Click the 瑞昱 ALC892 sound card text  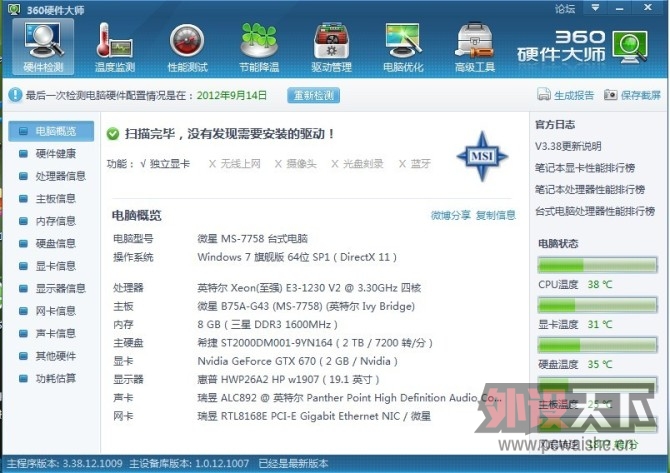pyautogui.click(x=350, y=398)
